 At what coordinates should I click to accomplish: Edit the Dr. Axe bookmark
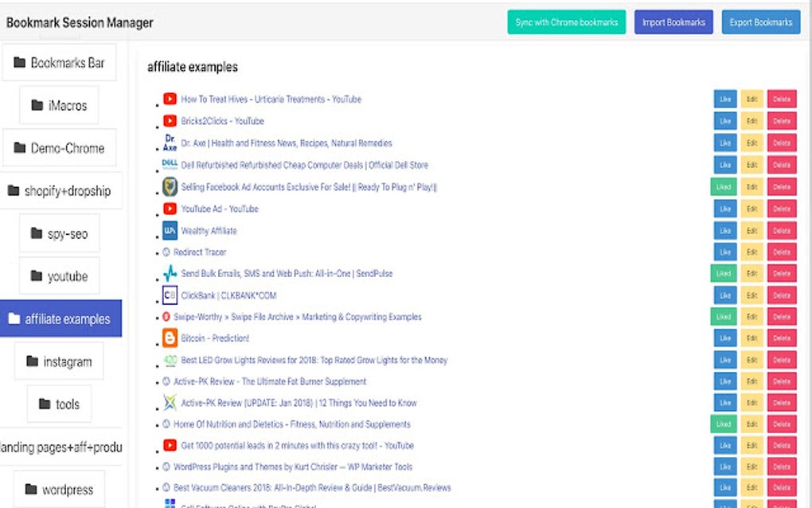752,143
